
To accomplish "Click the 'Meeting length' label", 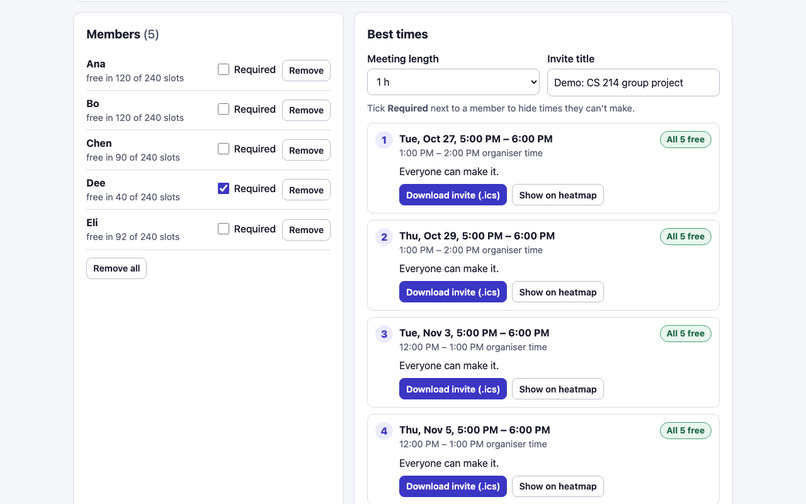I will click(403, 59).
